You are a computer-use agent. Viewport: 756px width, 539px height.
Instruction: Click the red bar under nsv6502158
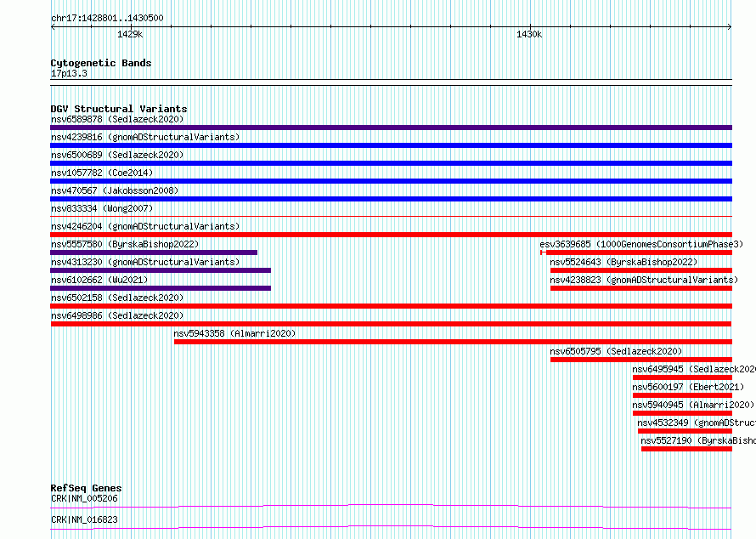(391, 306)
